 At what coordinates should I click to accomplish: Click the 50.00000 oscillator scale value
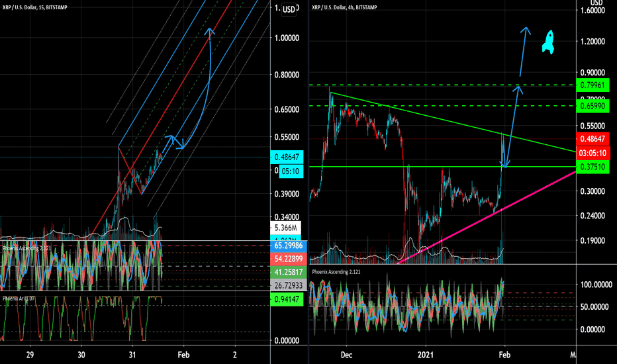click(x=594, y=306)
